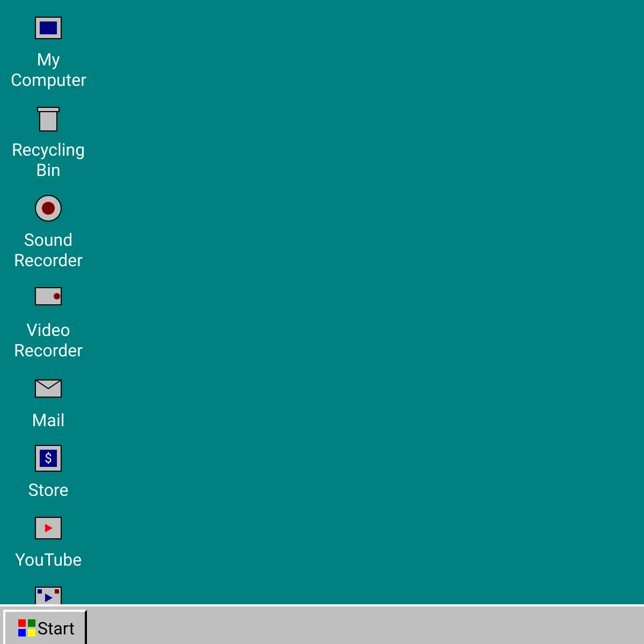The height and width of the screenshot is (644, 644).
Task: Select the "Video Recorder" text label
Action: pos(48,340)
